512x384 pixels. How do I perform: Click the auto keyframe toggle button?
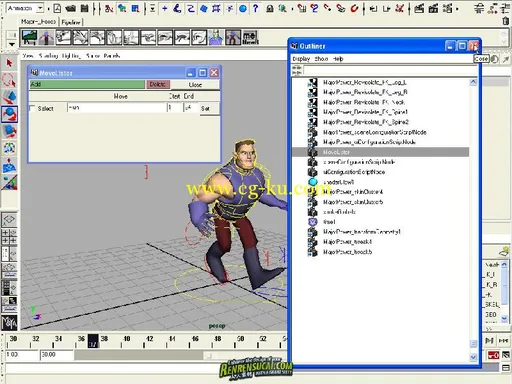(x=493, y=355)
